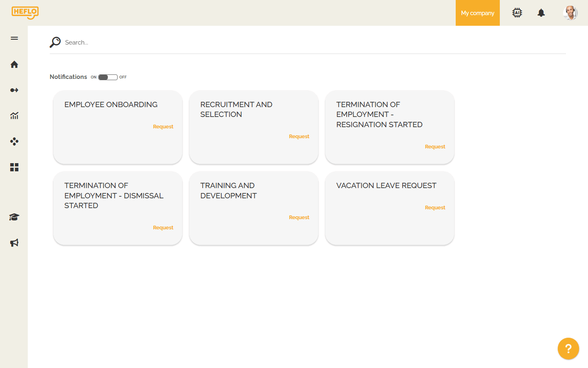Collapse the sidebar with the hamburger icon

click(14, 38)
